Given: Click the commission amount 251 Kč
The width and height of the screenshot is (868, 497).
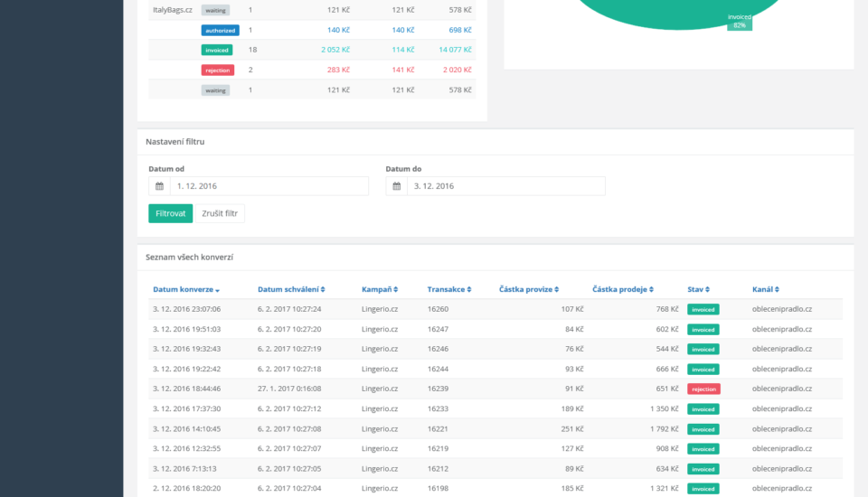Looking at the screenshot, I should pyautogui.click(x=571, y=429).
